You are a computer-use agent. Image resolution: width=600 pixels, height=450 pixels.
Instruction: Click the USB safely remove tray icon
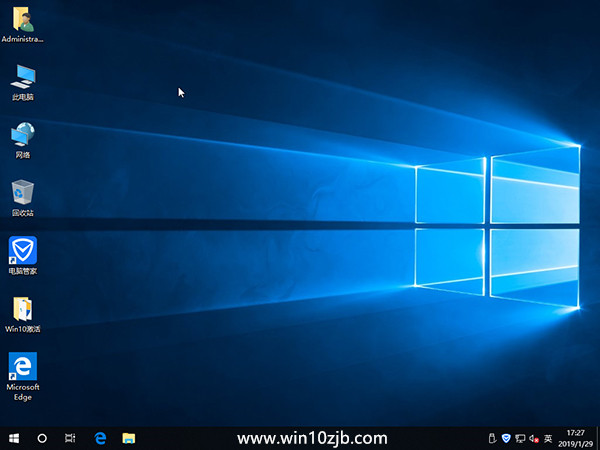492,438
